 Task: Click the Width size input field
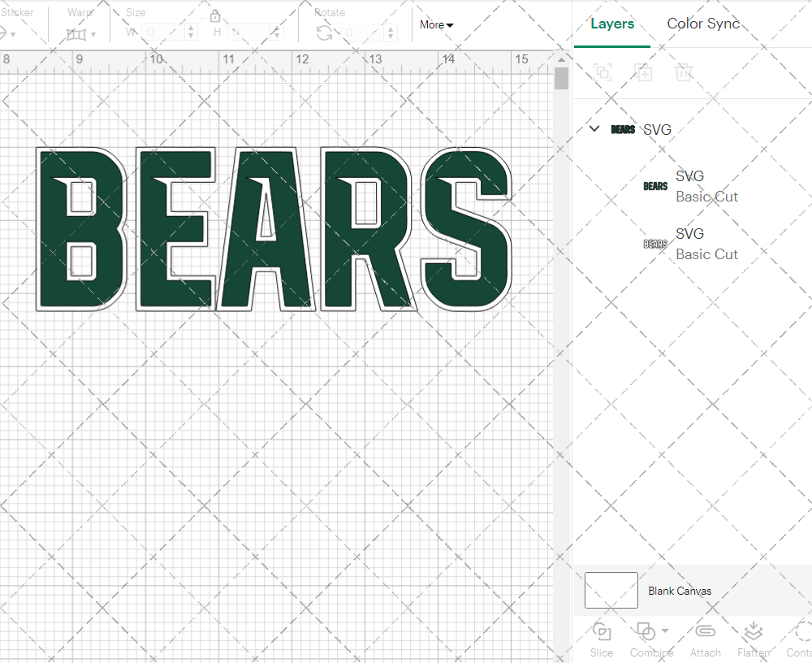162,32
